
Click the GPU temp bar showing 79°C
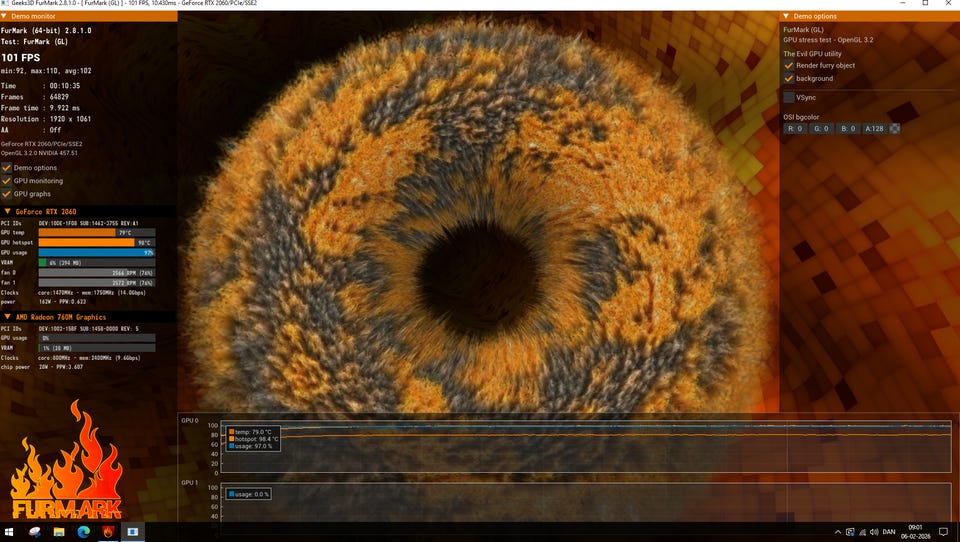(x=97, y=233)
